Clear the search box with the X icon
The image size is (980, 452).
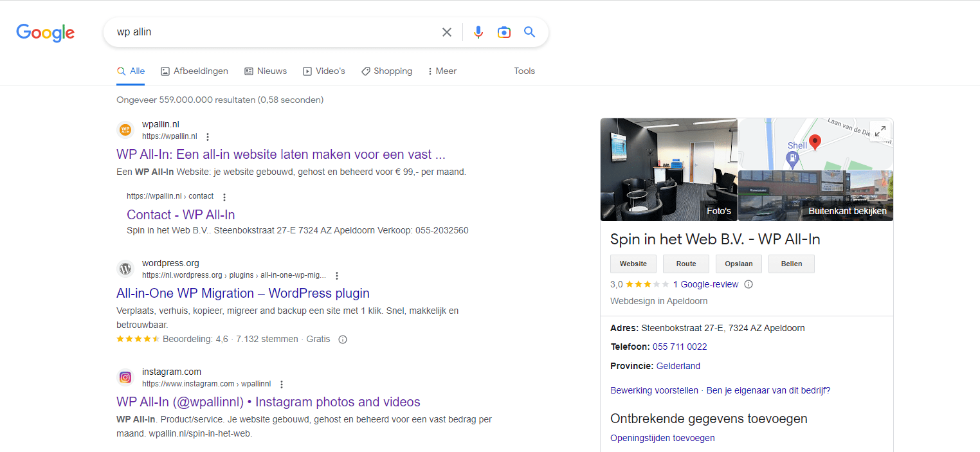446,32
